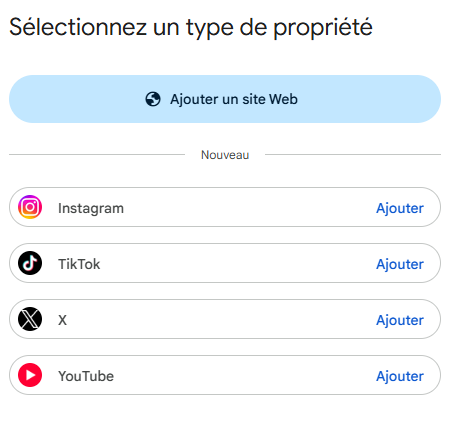Click the blank middle area of the Instagram row
This screenshot has height=422, width=458.
coord(250,207)
